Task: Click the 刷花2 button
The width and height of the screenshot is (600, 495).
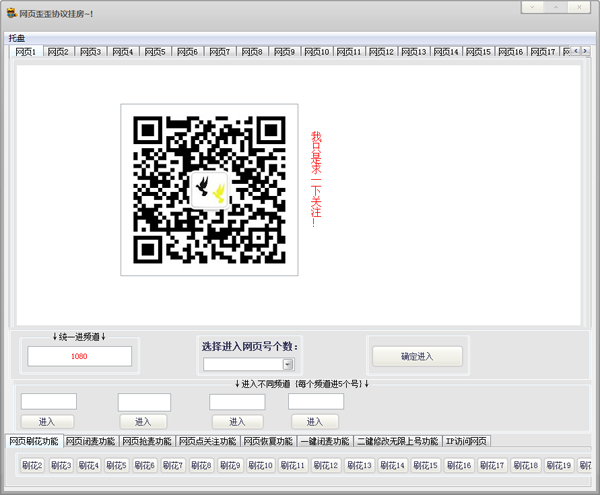Action: [32, 465]
